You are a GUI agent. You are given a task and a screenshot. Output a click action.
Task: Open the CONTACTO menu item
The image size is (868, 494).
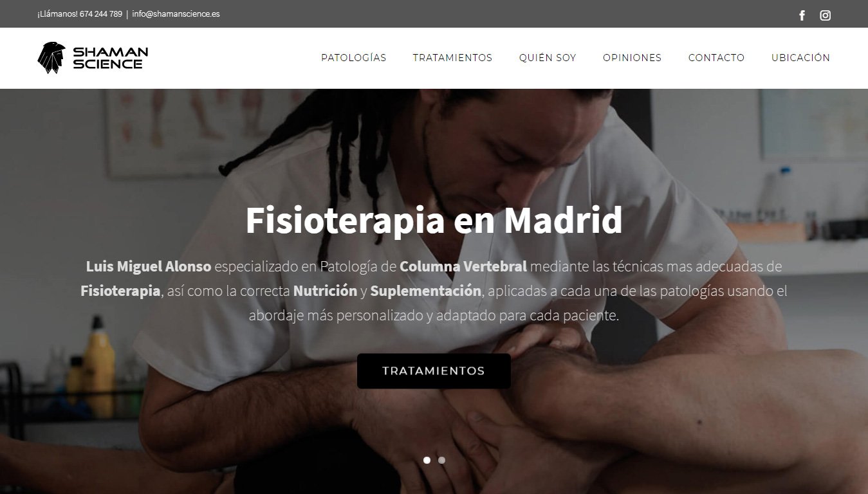716,58
